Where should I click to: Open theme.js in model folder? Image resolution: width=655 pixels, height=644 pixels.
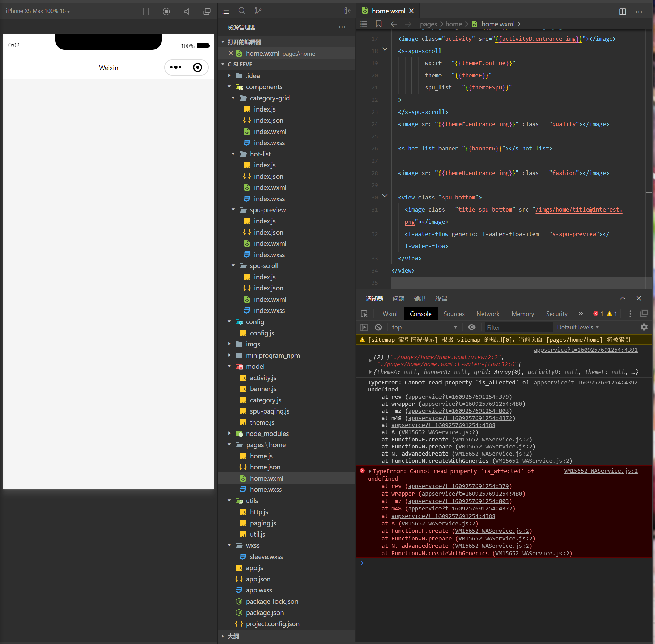tap(262, 422)
